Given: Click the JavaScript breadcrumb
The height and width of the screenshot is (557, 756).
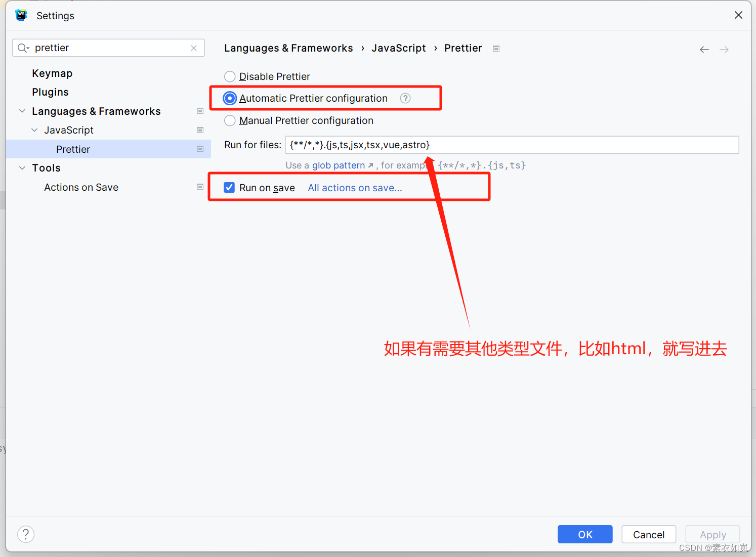Looking at the screenshot, I should point(399,48).
